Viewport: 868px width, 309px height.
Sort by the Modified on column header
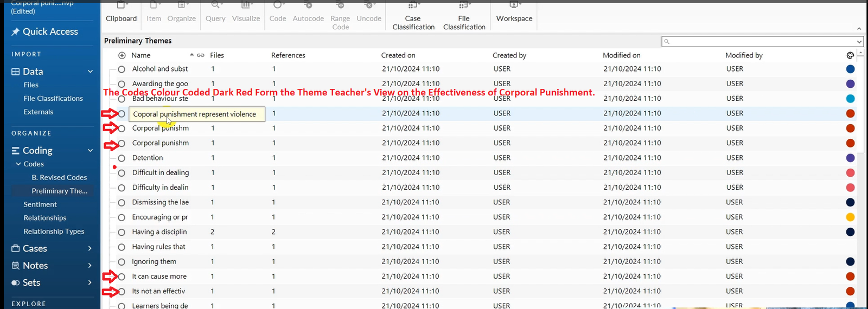(622, 55)
